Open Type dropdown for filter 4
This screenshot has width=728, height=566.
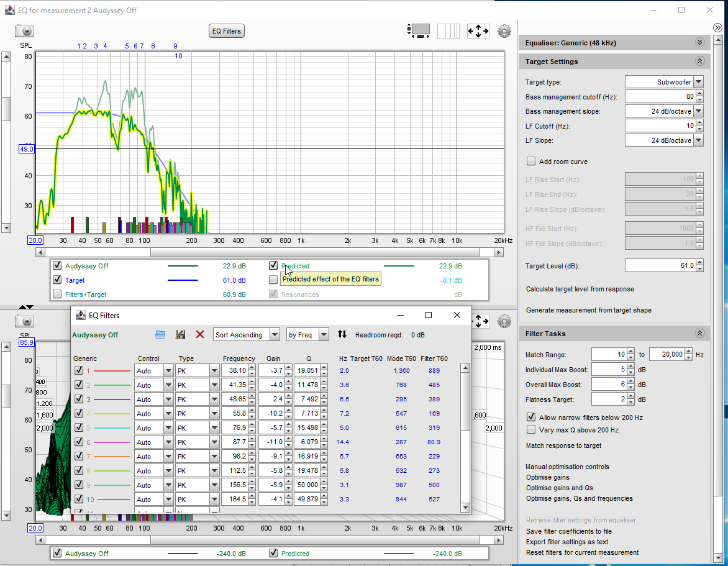point(214,414)
